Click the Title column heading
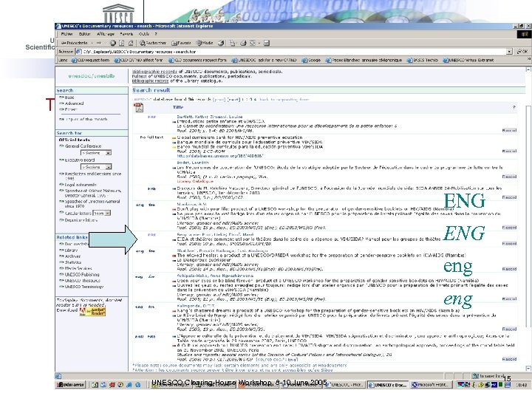Image resolution: width=532 pixels, height=399 pixels. tap(178, 107)
